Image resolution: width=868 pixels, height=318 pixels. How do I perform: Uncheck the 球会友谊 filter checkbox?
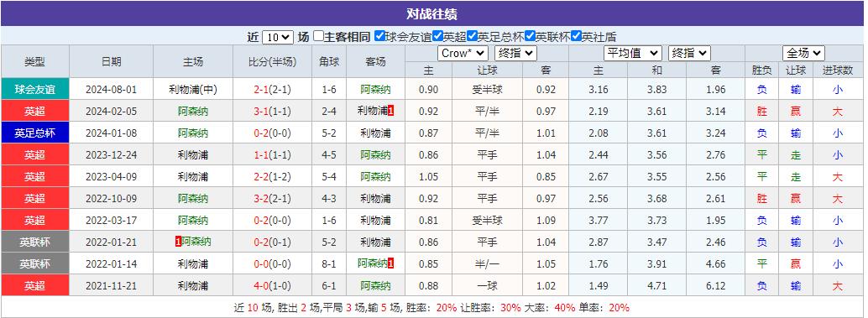pos(379,37)
